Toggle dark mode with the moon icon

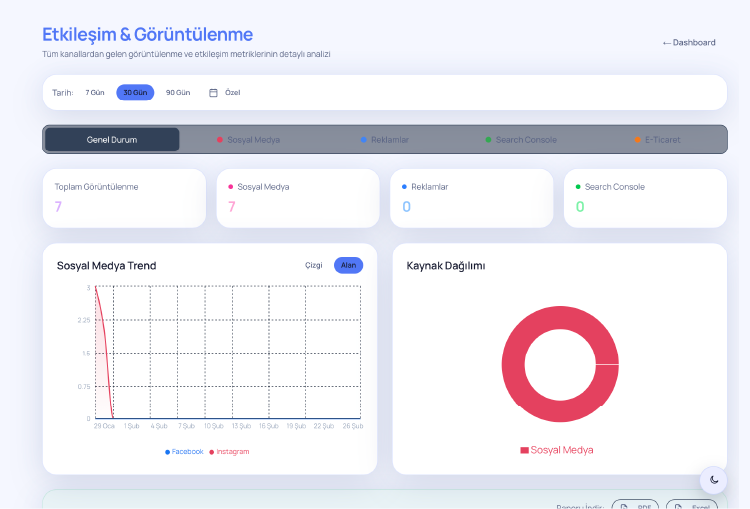713,480
